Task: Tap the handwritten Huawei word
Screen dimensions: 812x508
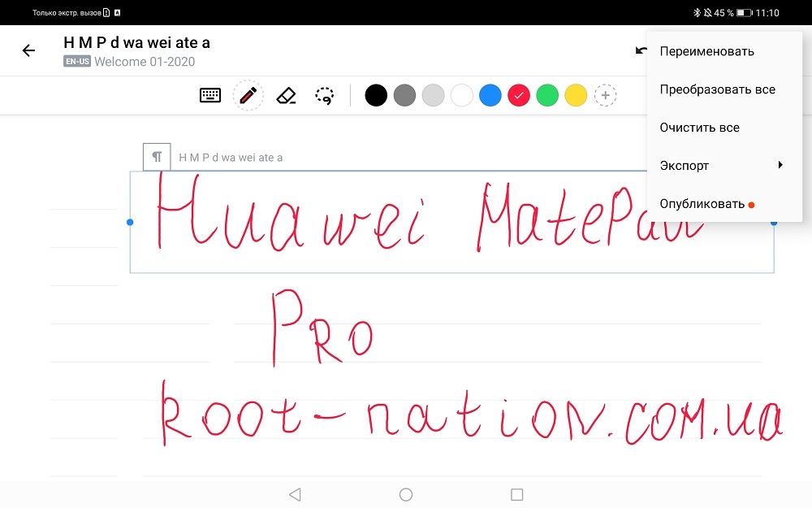Action: (x=290, y=212)
